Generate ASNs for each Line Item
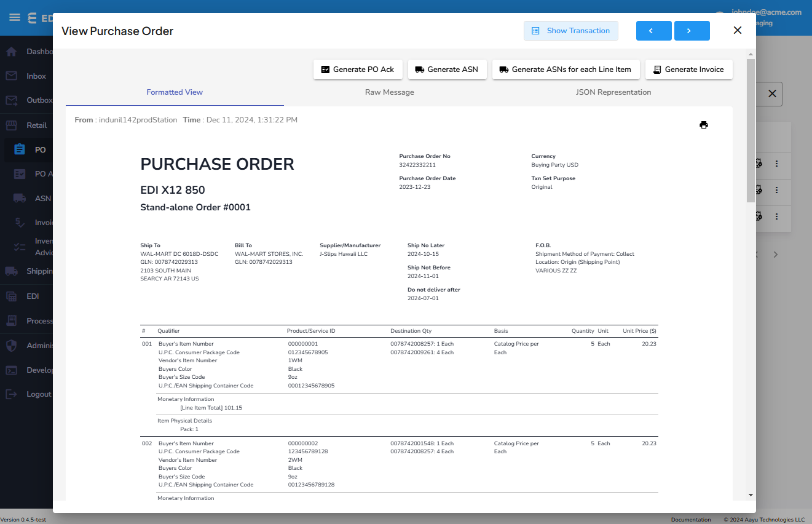Image resolution: width=812 pixels, height=524 pixels. (566, 69)
